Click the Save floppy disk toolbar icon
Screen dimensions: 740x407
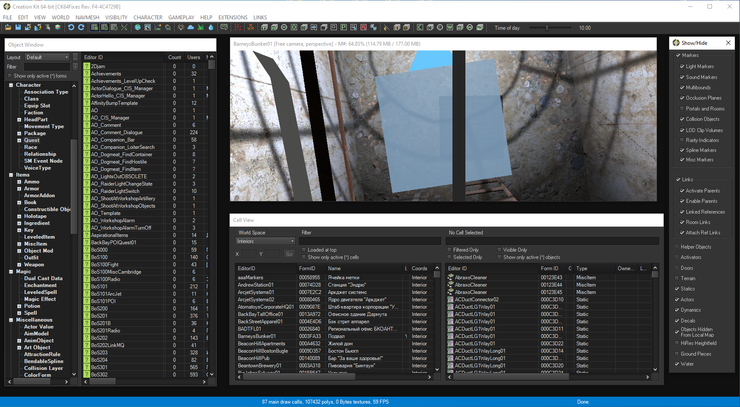(17, 28)
